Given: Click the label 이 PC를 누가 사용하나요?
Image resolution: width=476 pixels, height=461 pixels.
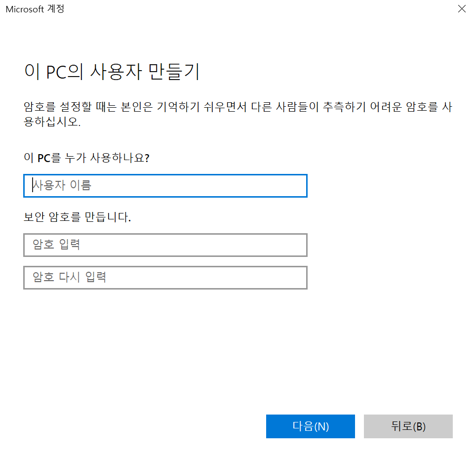Looking at the screenshot, I should (87, 158).
